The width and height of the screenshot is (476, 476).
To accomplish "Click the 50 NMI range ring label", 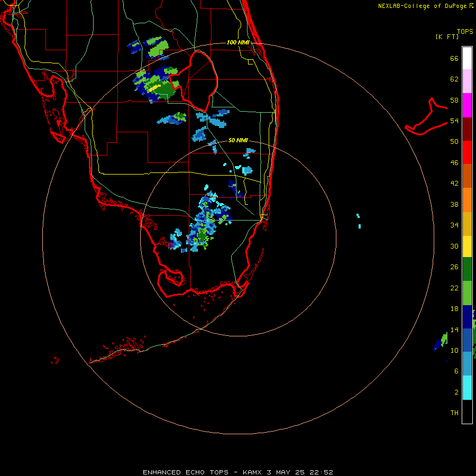I will point(238,140).
